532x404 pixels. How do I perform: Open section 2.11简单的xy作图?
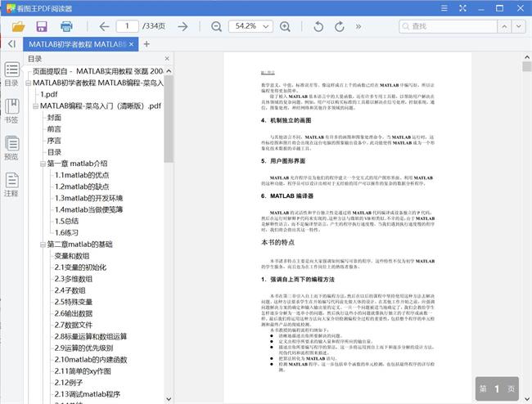(83, 371)
